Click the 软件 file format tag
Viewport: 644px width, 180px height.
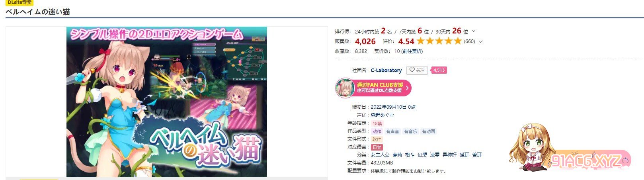pyautogui.click(x=377, y=139)
